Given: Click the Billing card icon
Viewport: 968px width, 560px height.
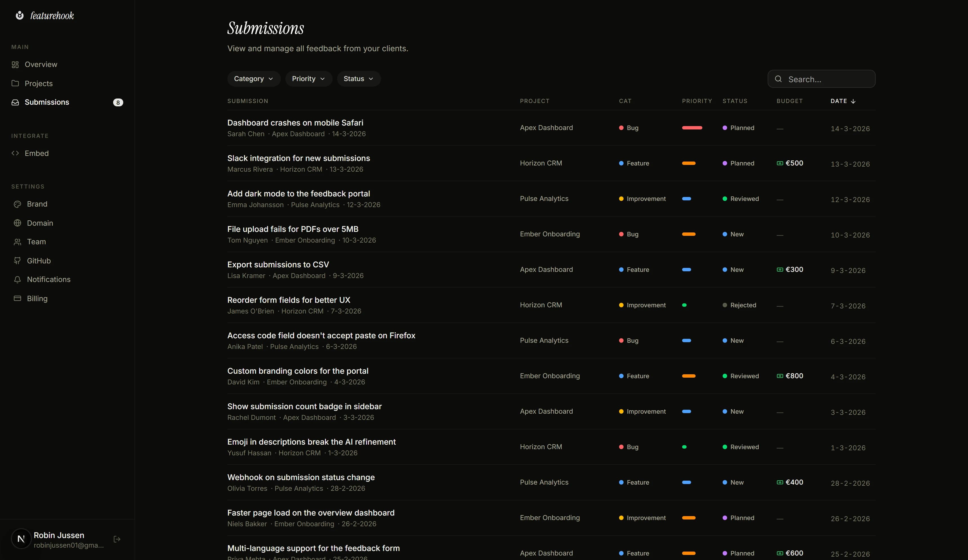Looking at the screenshot, I should click(18, 299).
